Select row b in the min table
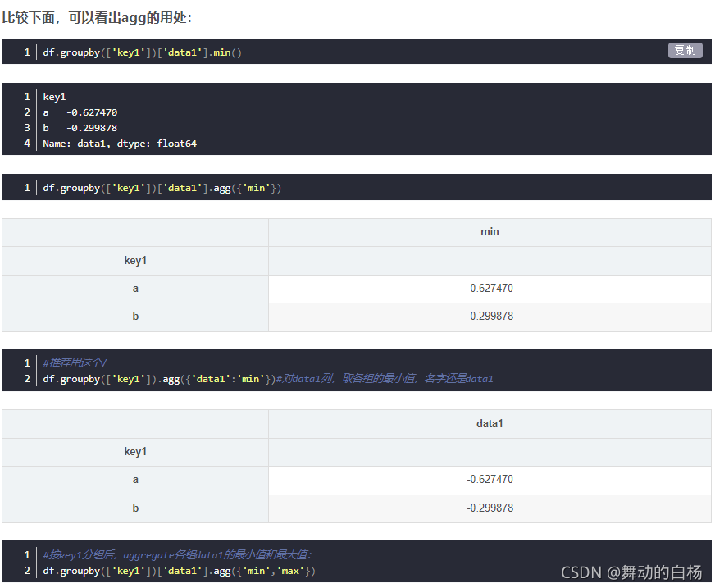715x588 pixels. [135, 316]
